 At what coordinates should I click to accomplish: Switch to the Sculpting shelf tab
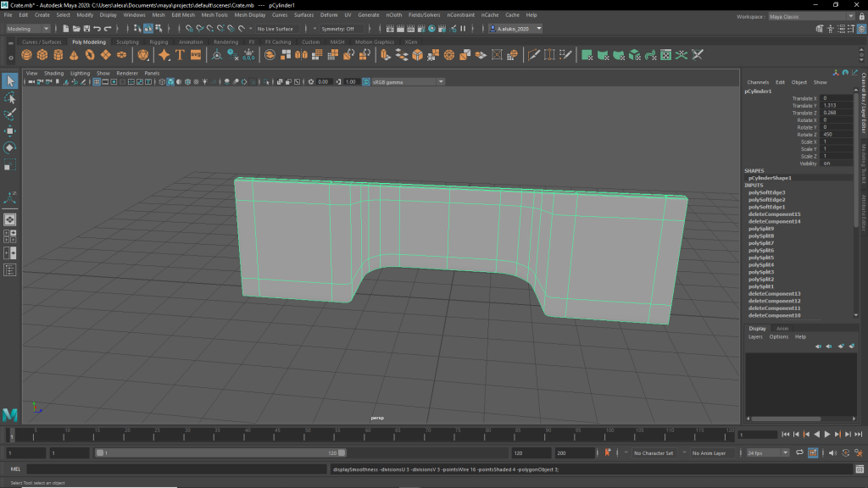127,42
